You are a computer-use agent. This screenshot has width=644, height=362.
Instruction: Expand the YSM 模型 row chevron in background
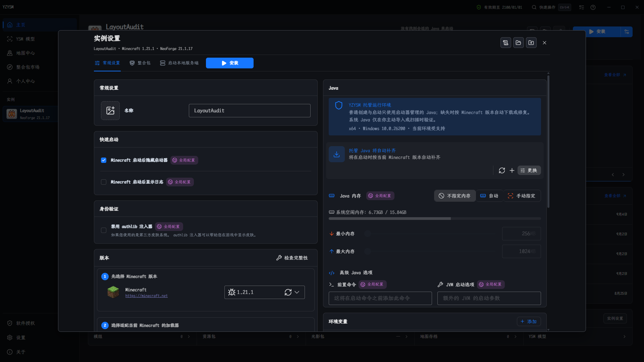[625, 337]
